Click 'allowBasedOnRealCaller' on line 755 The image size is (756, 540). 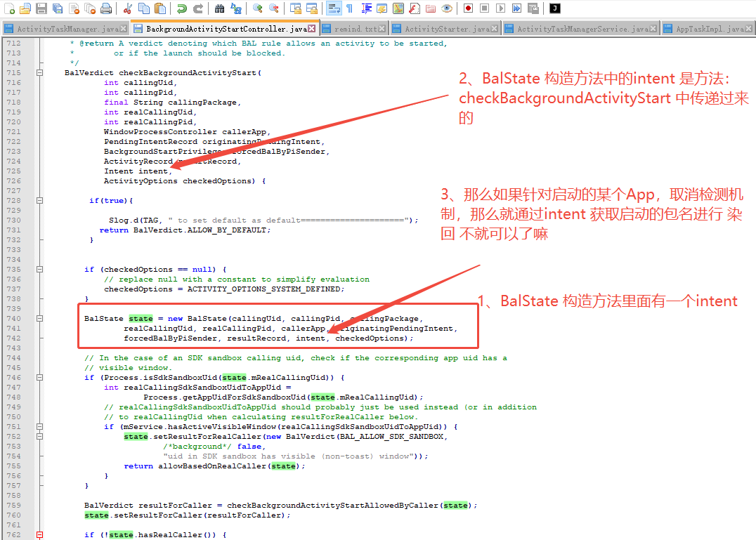[212, 466]
